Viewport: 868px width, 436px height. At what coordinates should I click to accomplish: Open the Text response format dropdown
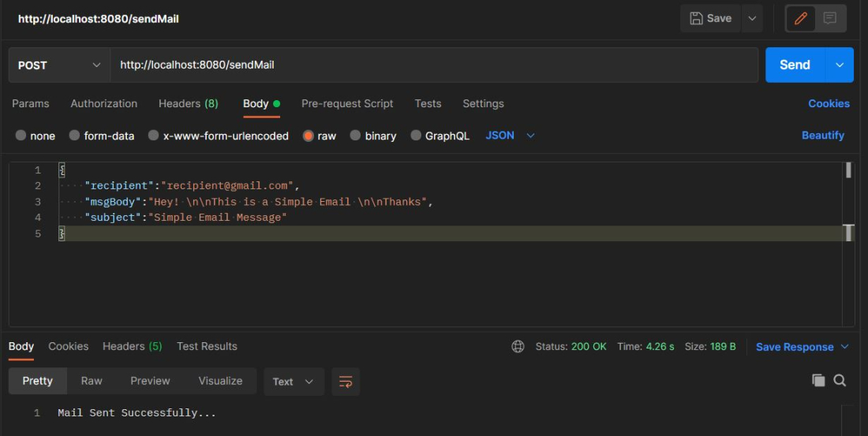coord(294,382)
